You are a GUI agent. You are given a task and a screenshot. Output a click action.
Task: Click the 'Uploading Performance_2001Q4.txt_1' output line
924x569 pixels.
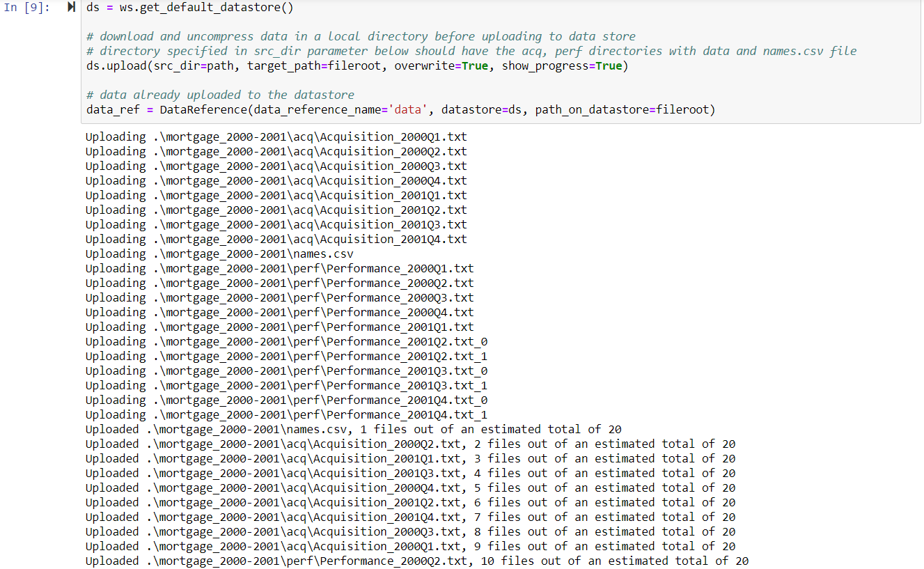286,415
